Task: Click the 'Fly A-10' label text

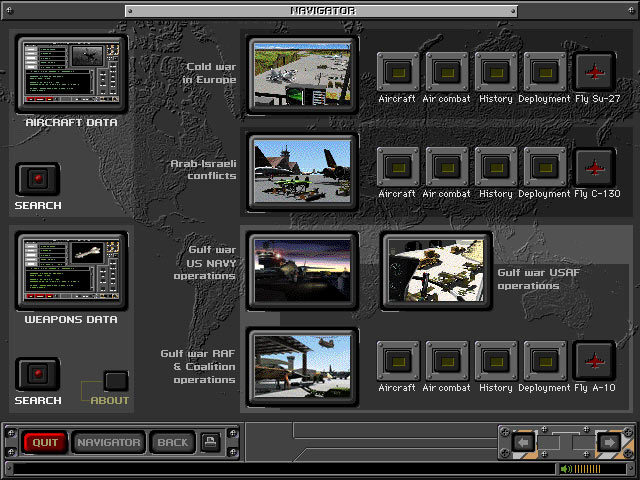Action: 595,388
